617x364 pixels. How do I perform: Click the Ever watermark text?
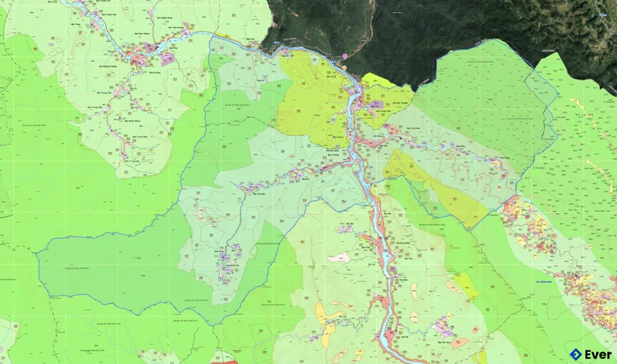coord(598,354)
